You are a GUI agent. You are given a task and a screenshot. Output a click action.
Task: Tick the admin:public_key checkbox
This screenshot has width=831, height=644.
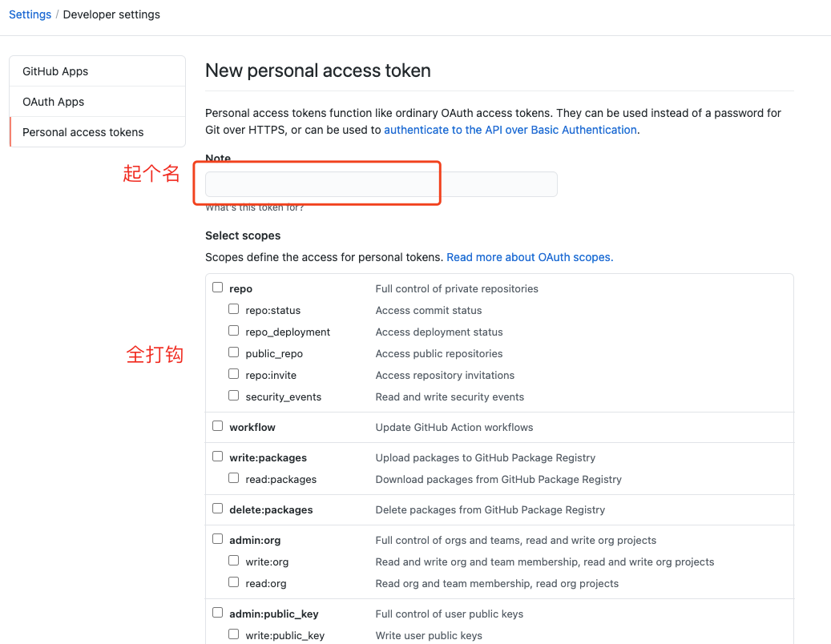pyautogui.click(x=218, y=613)
